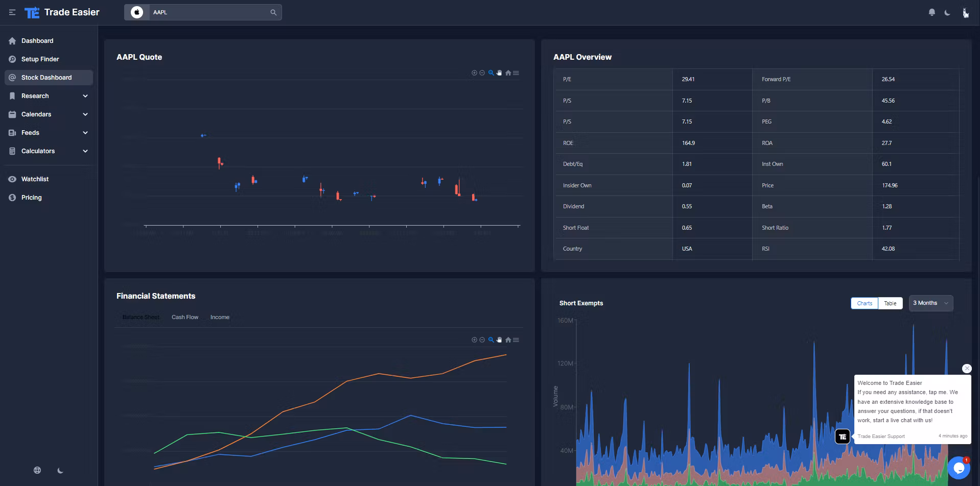Open the support chat bubble icon
Viewport: 980px width, 486px height.
pos(958,468)
